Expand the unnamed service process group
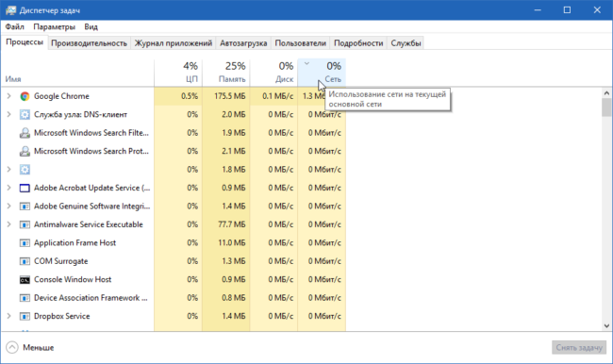This screenshot has width=613, height=364. [x=9, y=170]
